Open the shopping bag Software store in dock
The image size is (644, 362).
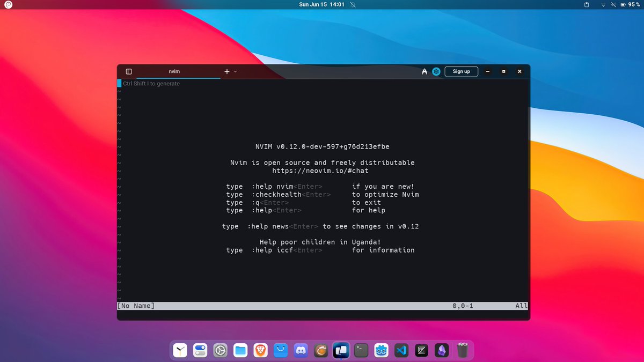tap(281, 350)
